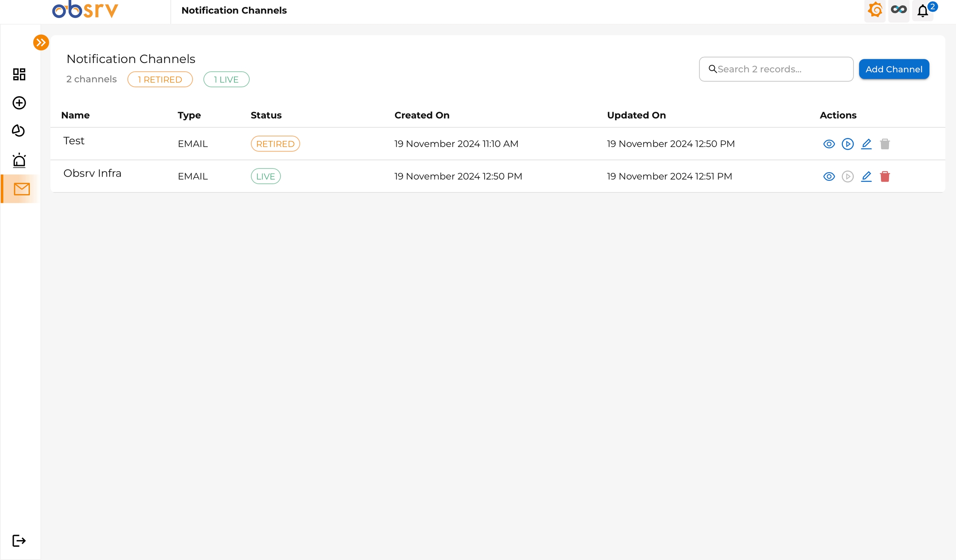
Task: Filter by the 1 LIVE chip
Action: coord(226,79)
